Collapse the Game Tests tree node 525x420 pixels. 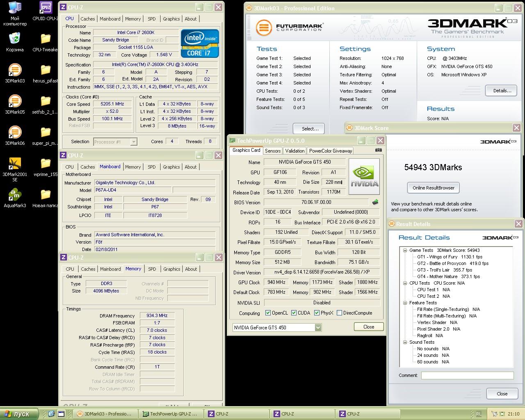coord(405,250)
